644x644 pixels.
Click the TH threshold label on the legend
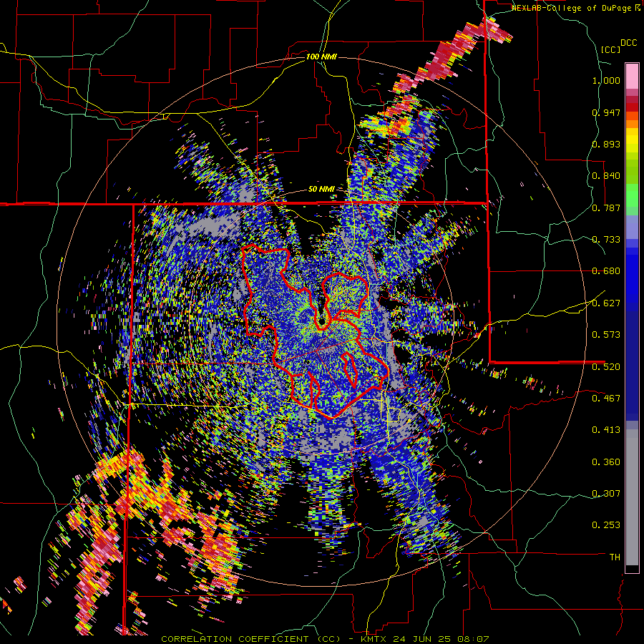point(615,557)
